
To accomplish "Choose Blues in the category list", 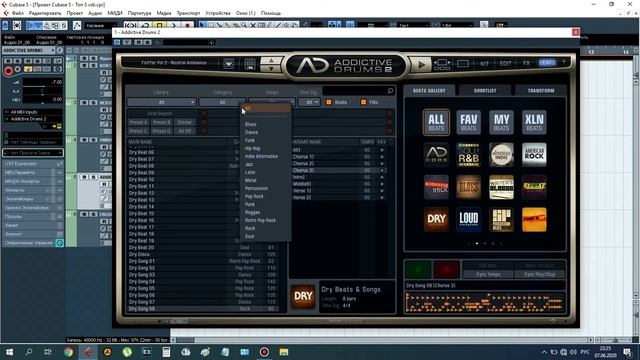I will coord(265,124).
